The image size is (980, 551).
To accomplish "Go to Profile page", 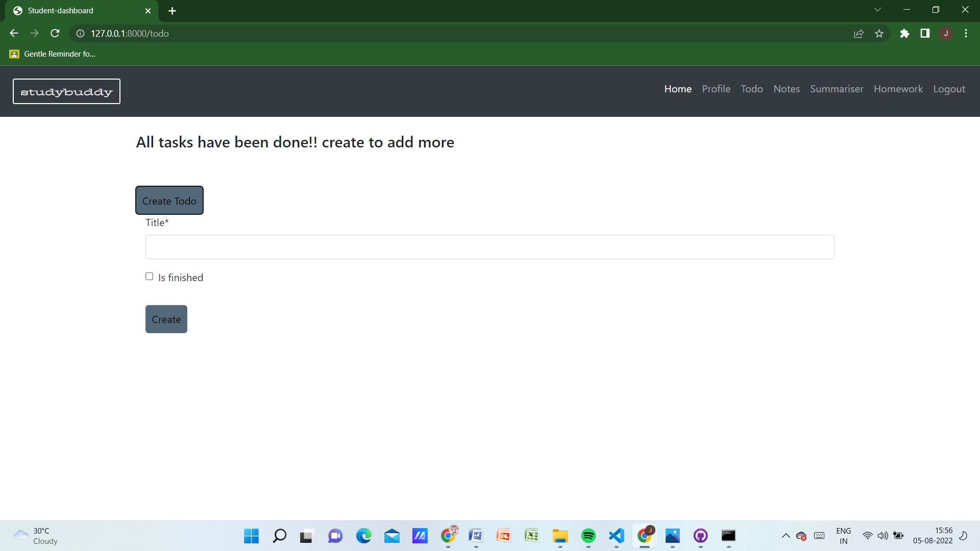I will (716, 89).
